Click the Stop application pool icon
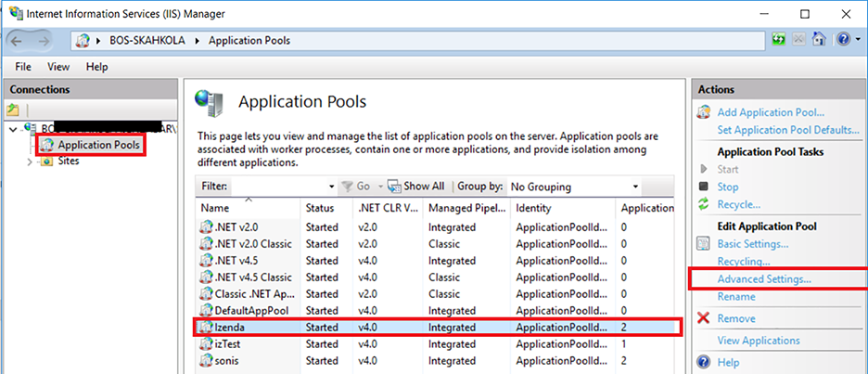The height and width of the screenshot is (374, 868). [705, 187]
